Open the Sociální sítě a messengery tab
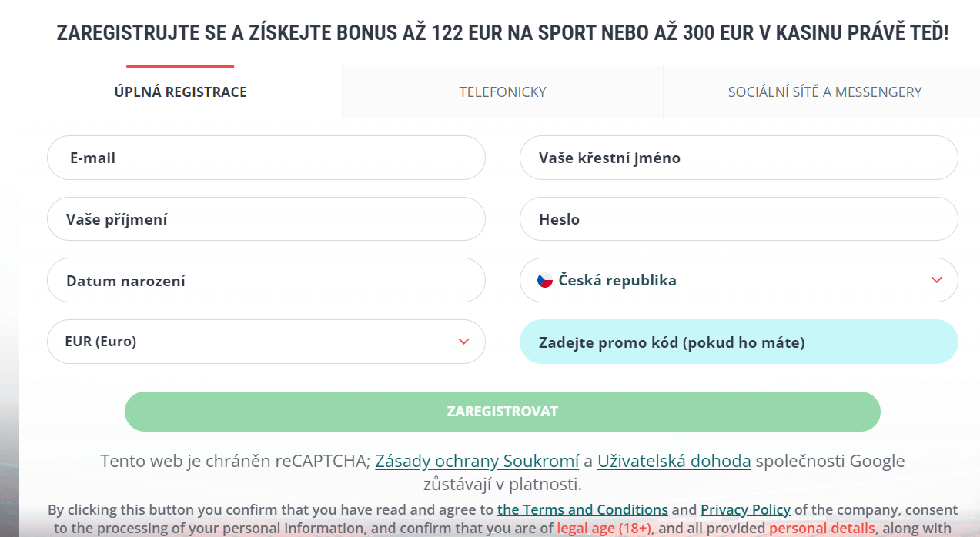Screen dimensions: 980x537 (x=824, y=92)
